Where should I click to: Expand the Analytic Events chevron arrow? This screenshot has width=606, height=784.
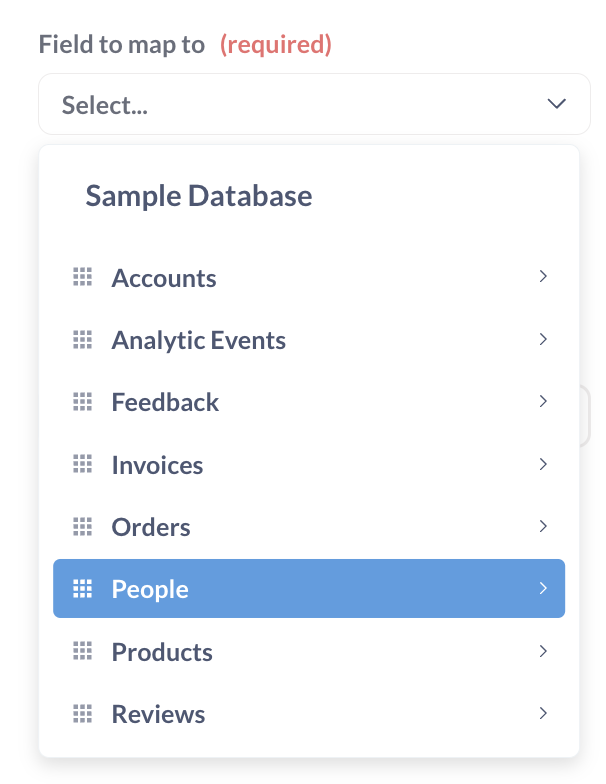pyautogui.click(x=544, y=339)
